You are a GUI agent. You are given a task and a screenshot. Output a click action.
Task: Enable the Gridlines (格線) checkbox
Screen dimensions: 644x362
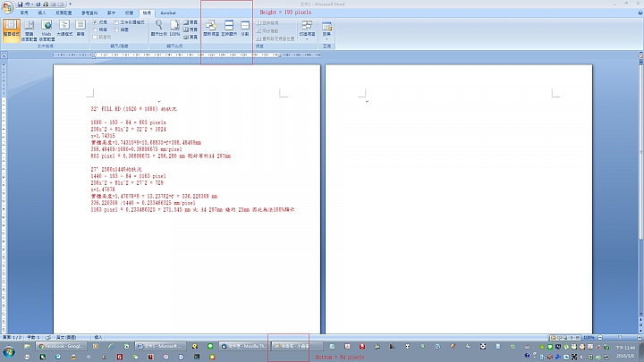click(96, 29)
